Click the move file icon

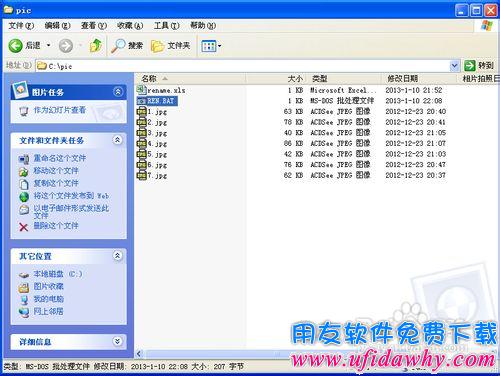point(24,172)
